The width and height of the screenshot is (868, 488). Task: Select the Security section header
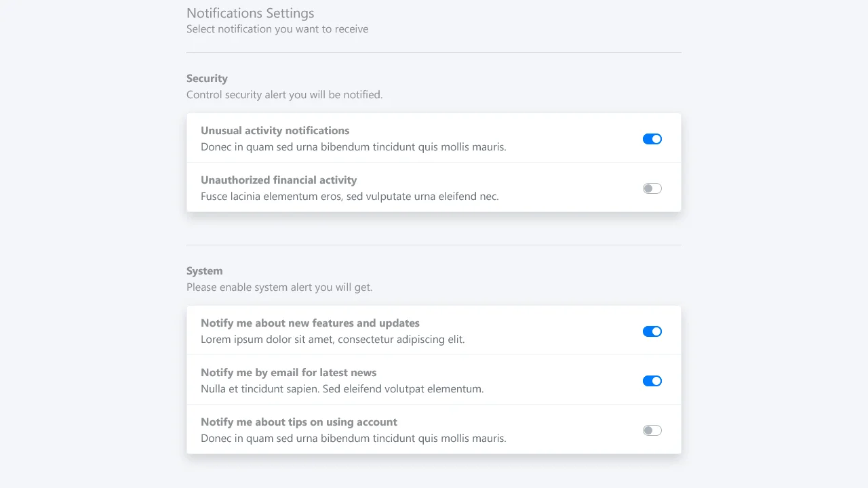(207, 78)
